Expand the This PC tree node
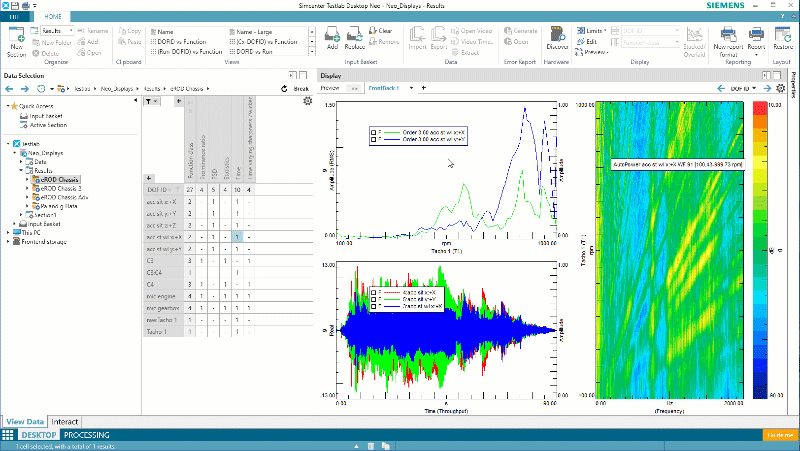 [9, 232]
